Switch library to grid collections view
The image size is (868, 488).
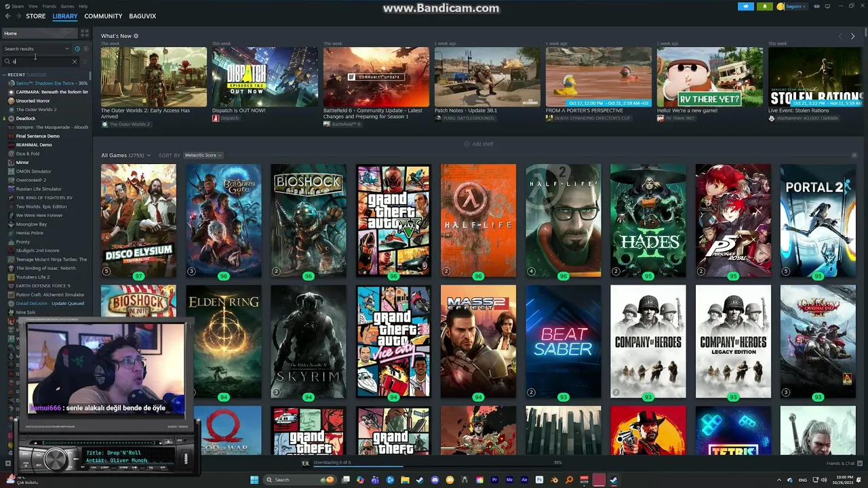[85, 33]
